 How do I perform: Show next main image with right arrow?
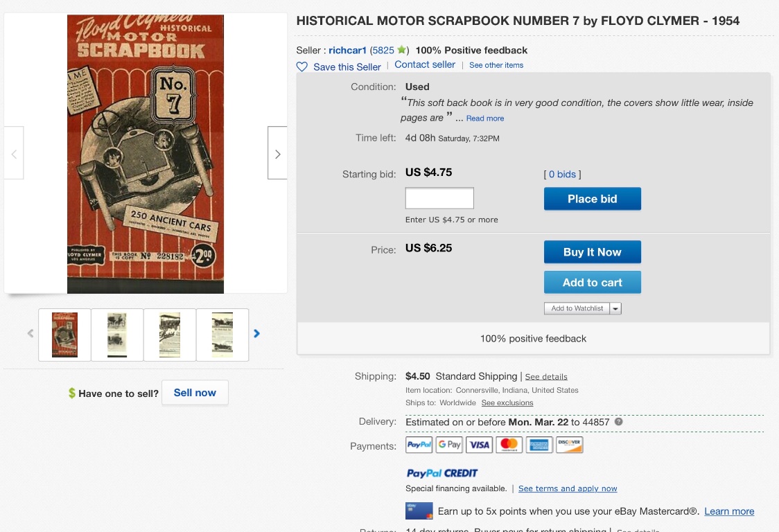[277, 153]
